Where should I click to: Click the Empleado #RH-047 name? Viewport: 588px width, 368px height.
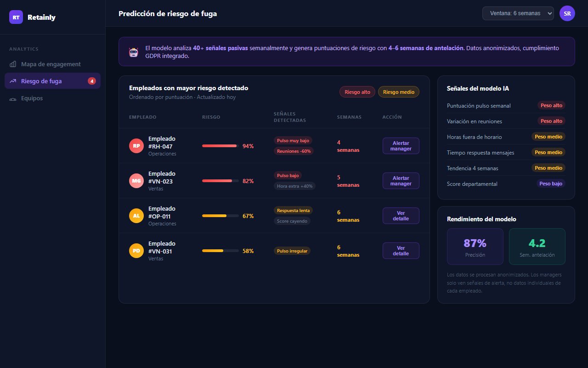[x=162, y=143]
